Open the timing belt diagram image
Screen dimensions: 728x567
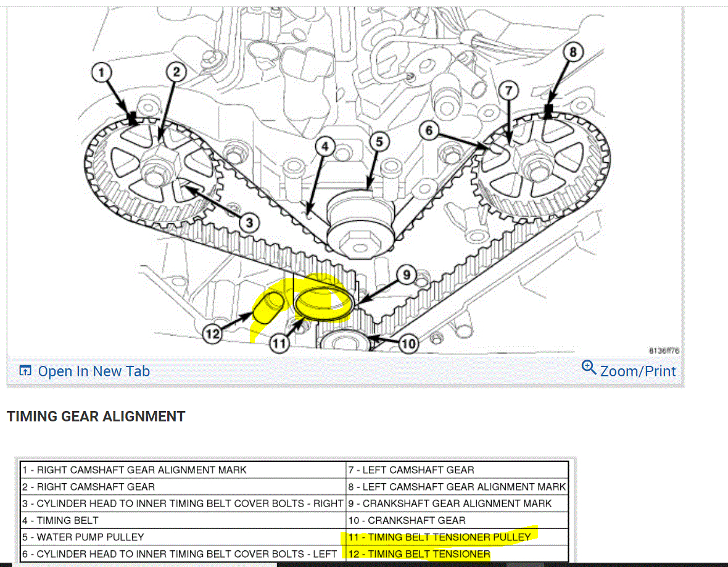coord(345,181)
